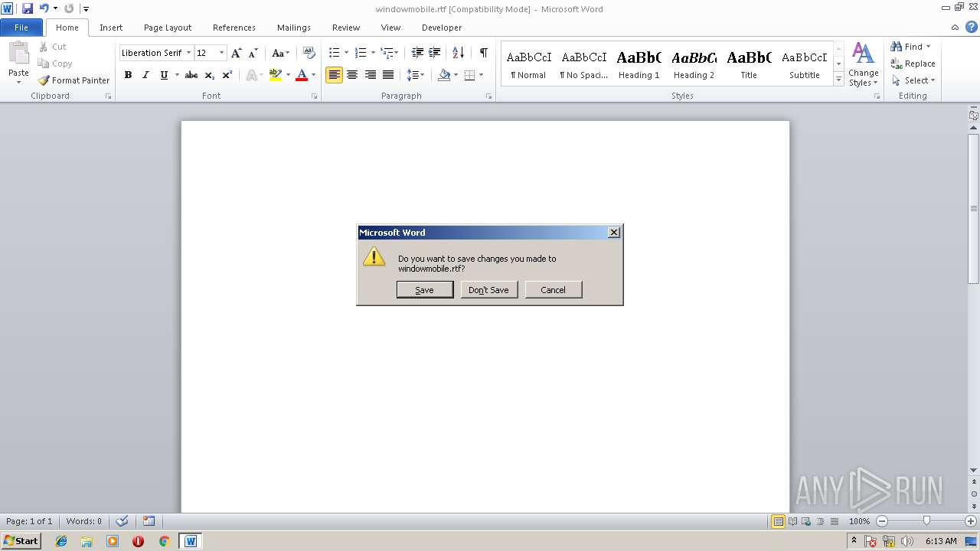
Task: Click the Increase Indent icon
Action: pyautogui.click(x=434, y=53)
